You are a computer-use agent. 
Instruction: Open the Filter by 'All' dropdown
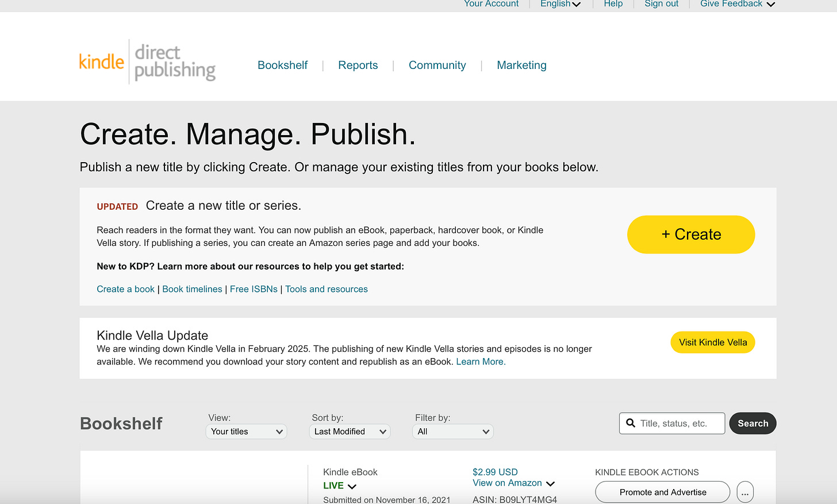(453, 432)
